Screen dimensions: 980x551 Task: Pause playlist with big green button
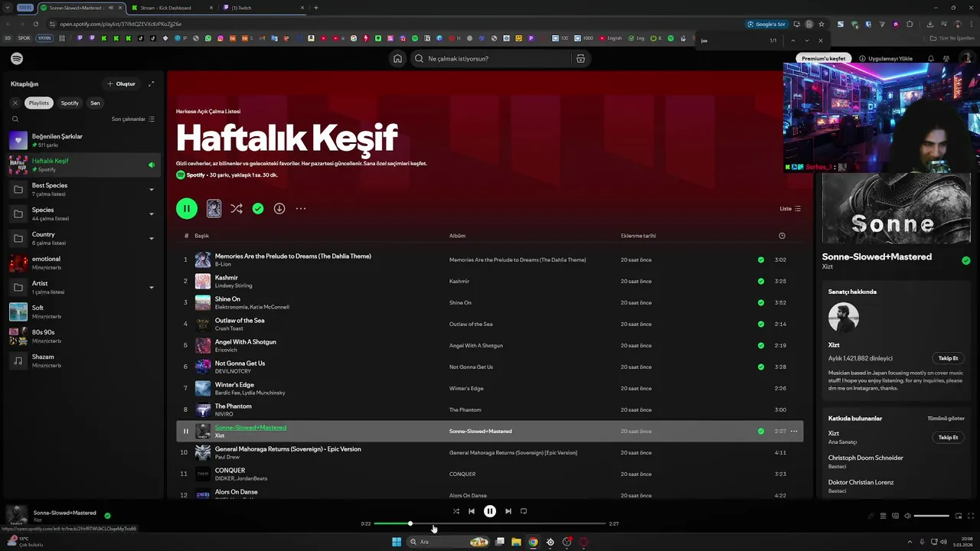point(187,208)
